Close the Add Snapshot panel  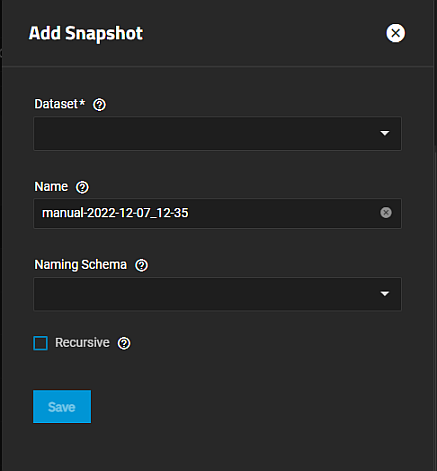coord(395,33)
